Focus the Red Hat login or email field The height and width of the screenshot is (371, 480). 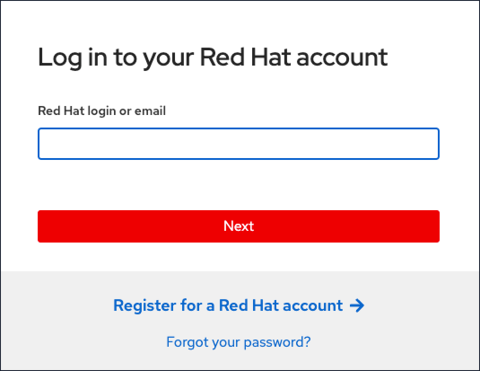click(x=239, y=144)
